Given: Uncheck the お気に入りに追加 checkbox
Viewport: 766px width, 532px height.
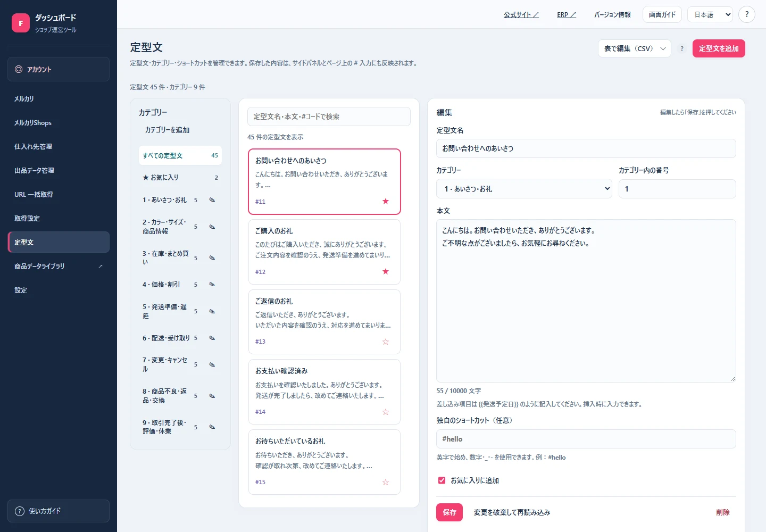Looking at the screenshot, I should (442, 480).
